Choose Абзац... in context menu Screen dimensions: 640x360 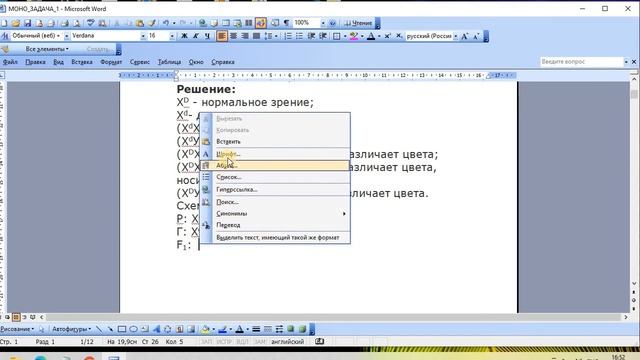coord(275,165)
